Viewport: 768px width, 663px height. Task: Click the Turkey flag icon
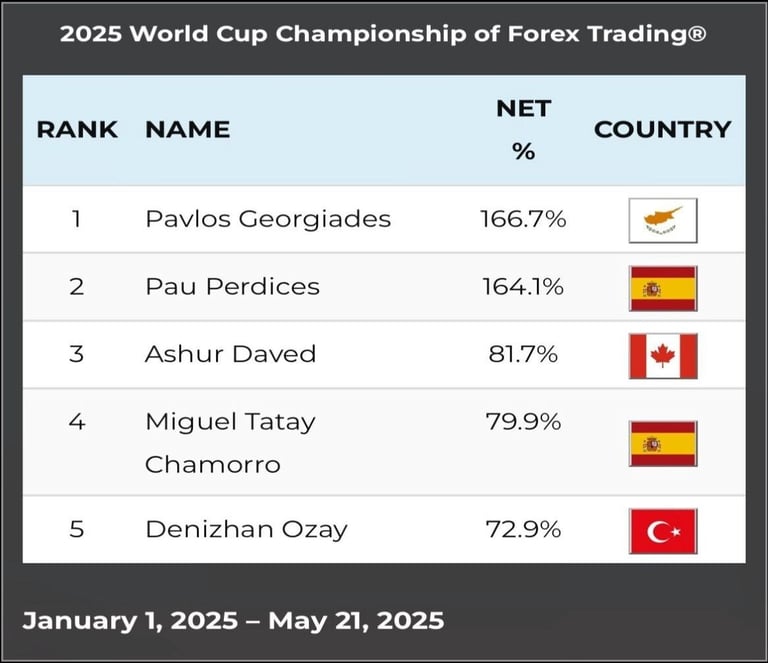(x=662, y=530)
